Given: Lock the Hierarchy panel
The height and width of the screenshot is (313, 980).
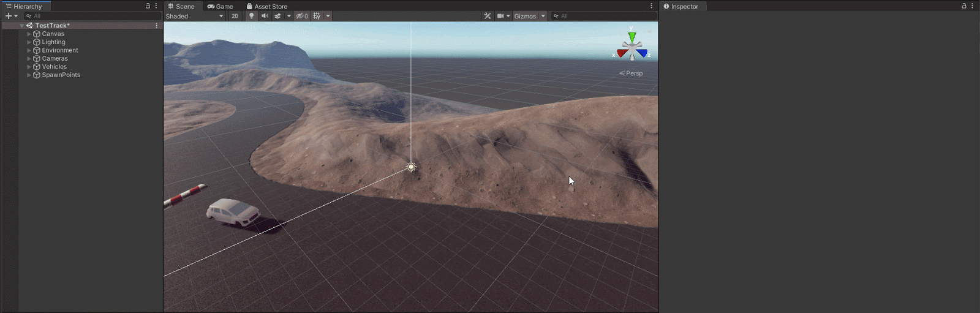Looking at the screenshot, I should coord(148,6).
